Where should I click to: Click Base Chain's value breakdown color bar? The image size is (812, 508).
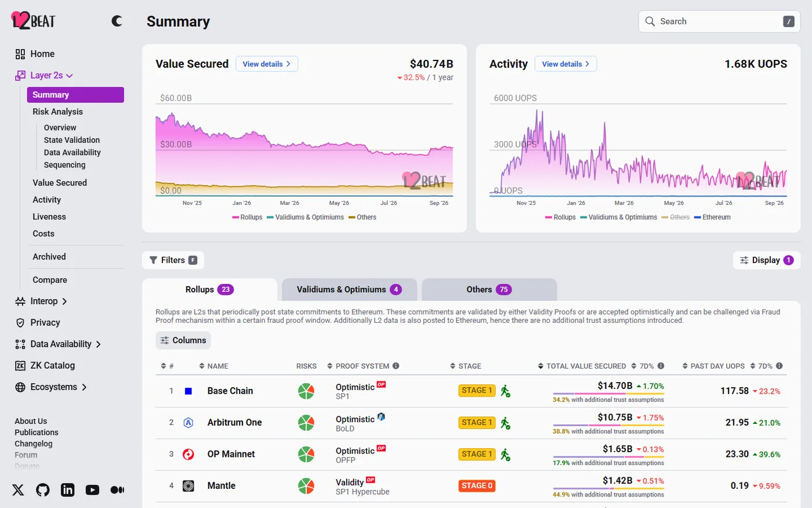(608, 394)
